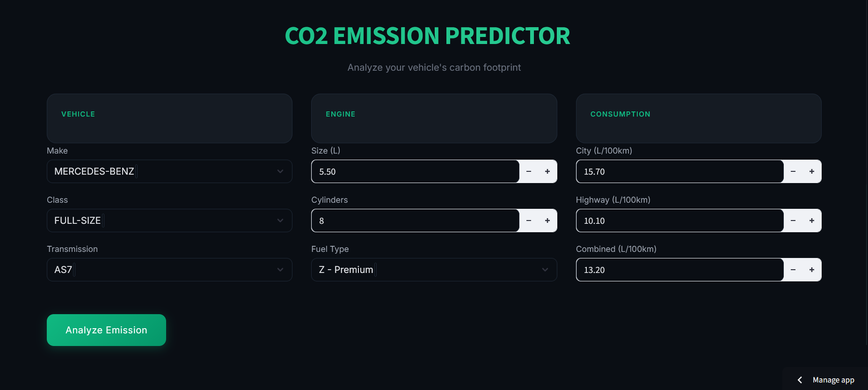
Task: Click plus to raise City fuel consumption
Action: coord(812,171)
